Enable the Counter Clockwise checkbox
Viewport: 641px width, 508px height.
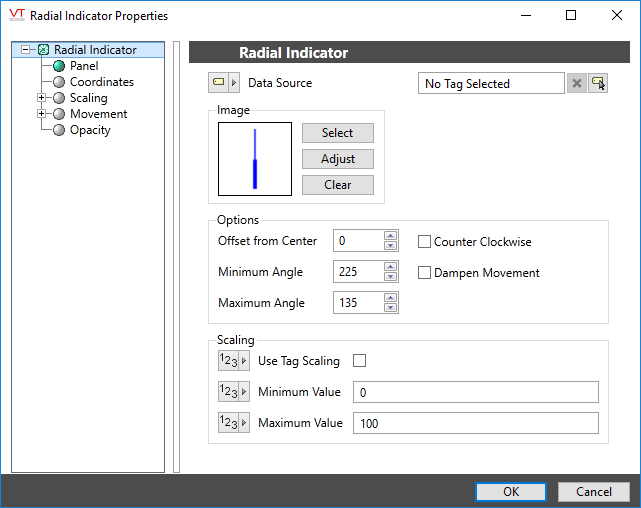pos(424,242)
